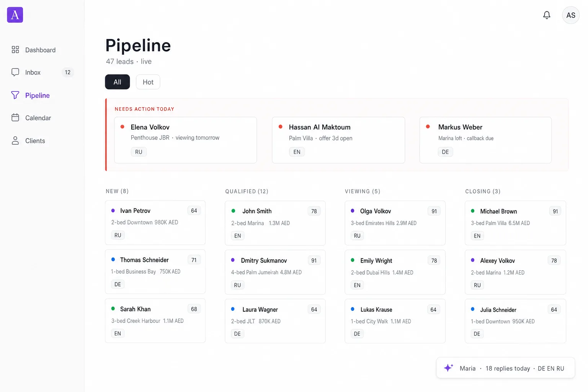Click the Pipeline funnel icon
Image resolution: width=588 pixels, height=392 pixels.
coord(15,95)
